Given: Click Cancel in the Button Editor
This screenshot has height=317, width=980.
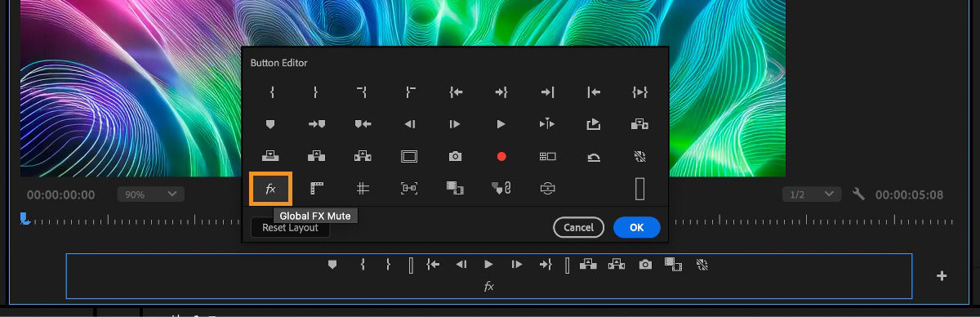Looking at the screenshot, I should point(578,227).
